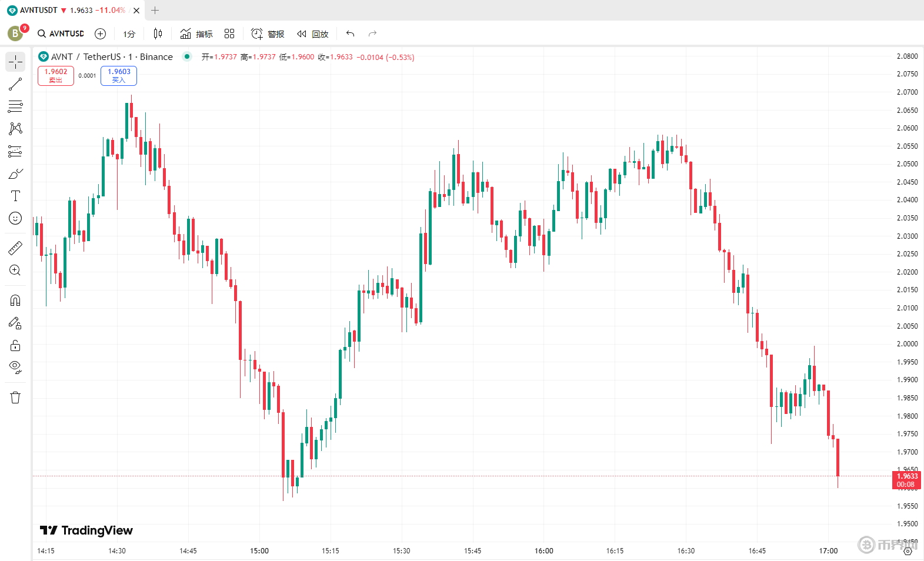This screenshot has width=924, height=561.
Task: Open the emoji and icons tool
Action: (15, 218)
